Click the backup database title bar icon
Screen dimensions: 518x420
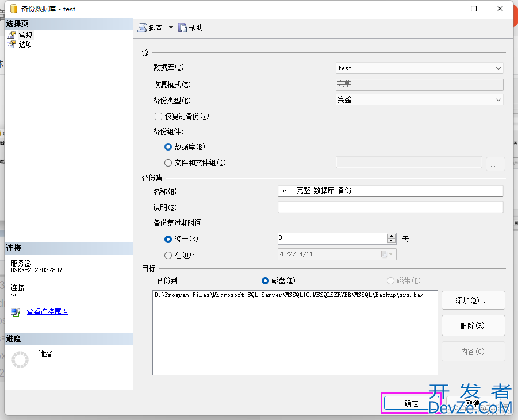14,9
